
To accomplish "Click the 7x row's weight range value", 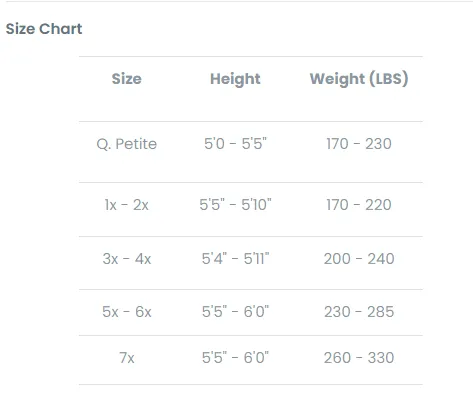I will (x=359, y=358).
